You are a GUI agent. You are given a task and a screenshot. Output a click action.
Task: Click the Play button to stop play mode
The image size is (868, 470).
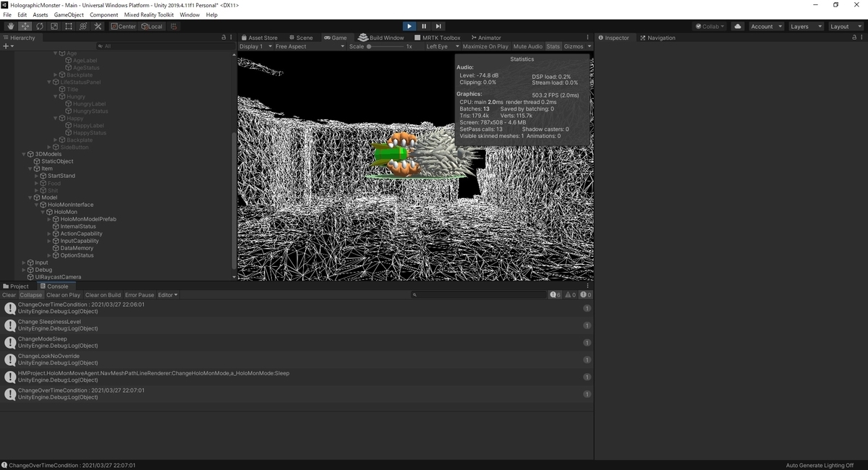coord(409,26)
